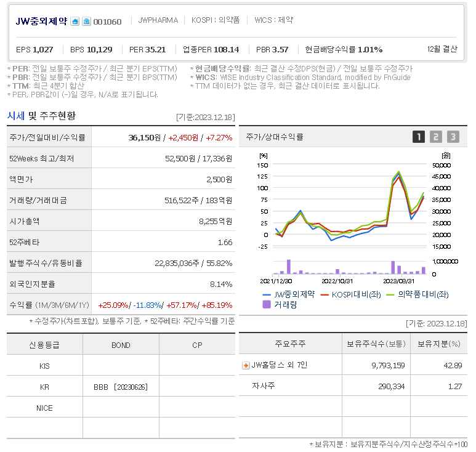Image resolution: width=476 pixels, height=452 pixels.
Task: Click the 신용등급 column header
Action: (44, 345)
